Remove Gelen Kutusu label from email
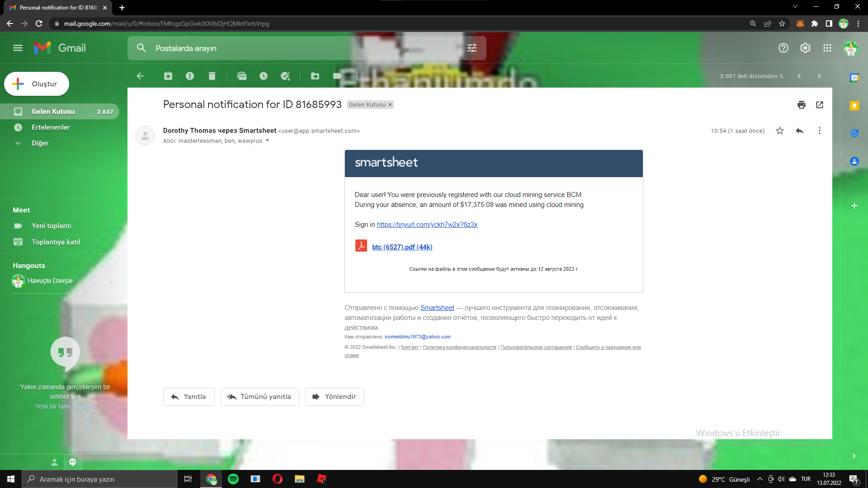868x488 pixels. [390, 105]
